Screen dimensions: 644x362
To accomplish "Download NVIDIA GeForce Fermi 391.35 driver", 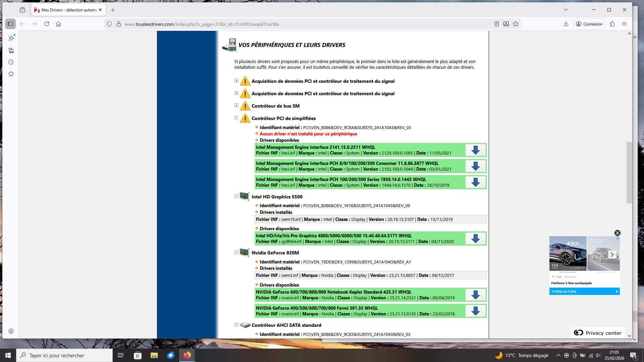I will click(x=475, y=311).
